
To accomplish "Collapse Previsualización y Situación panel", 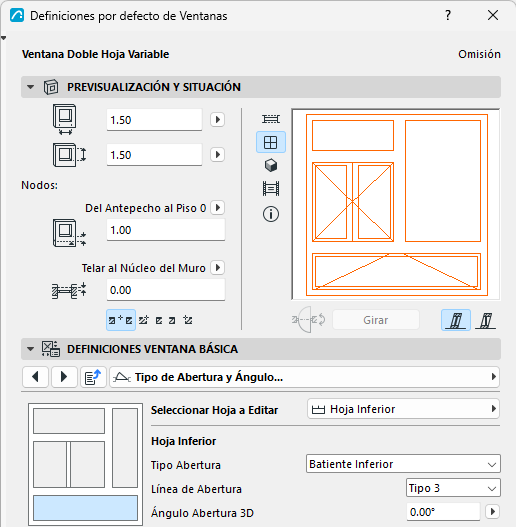I will 31,87.
